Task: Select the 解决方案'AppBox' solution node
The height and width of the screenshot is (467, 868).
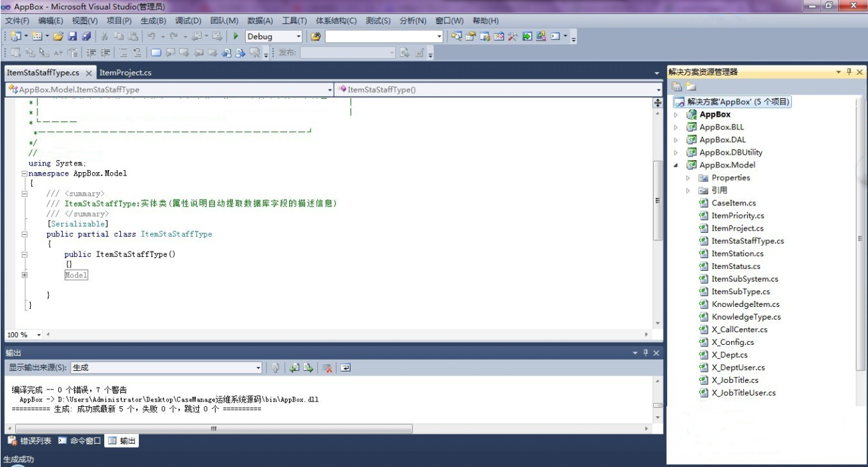Action: point(732,102)
